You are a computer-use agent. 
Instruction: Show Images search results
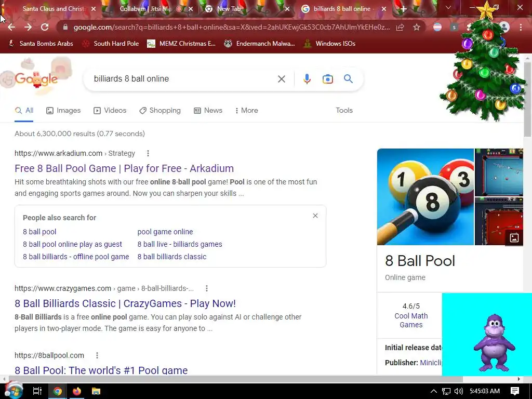[63, 111]
